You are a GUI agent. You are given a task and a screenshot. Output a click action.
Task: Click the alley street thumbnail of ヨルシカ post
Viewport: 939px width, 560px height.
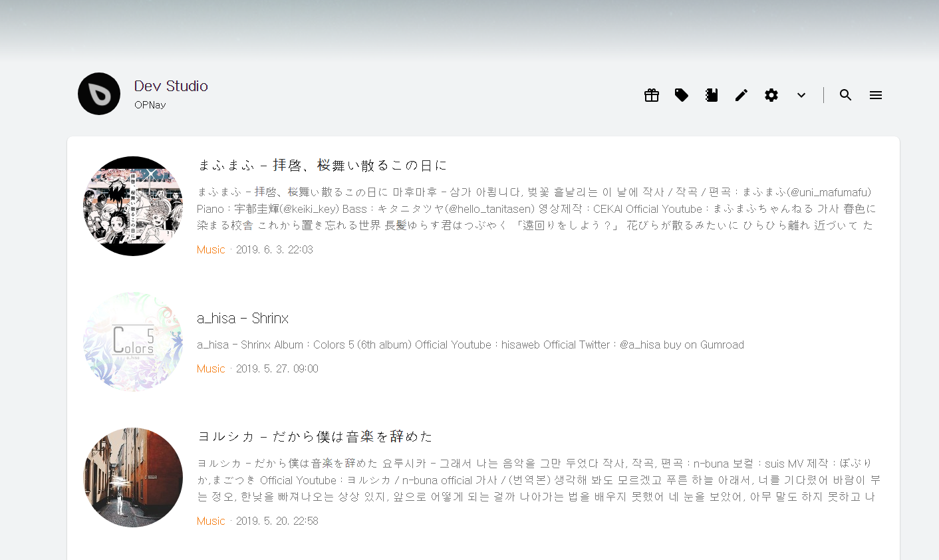click(133, 478)
